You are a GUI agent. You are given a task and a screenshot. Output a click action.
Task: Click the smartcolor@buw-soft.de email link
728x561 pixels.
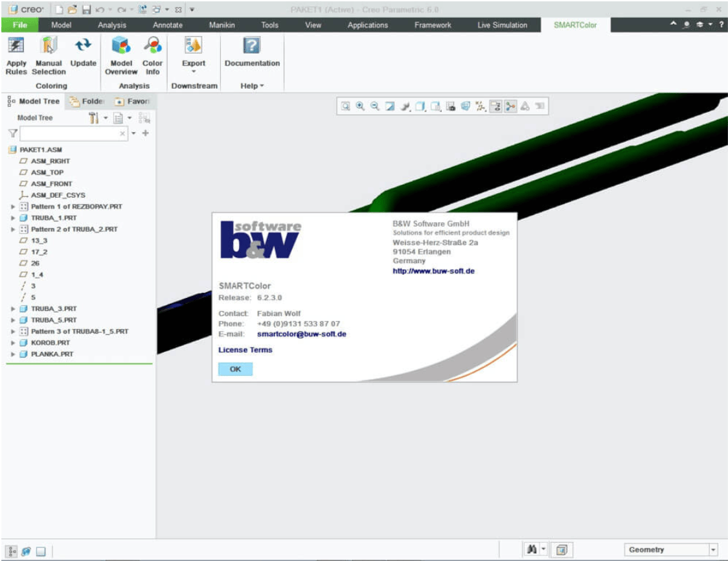[x=302, y=334]
